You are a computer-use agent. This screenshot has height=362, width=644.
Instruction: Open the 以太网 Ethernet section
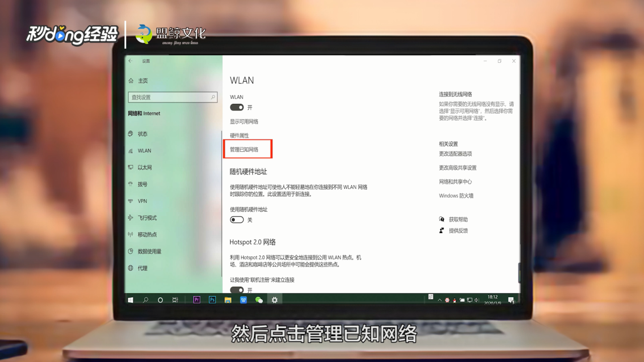(140, 167)
